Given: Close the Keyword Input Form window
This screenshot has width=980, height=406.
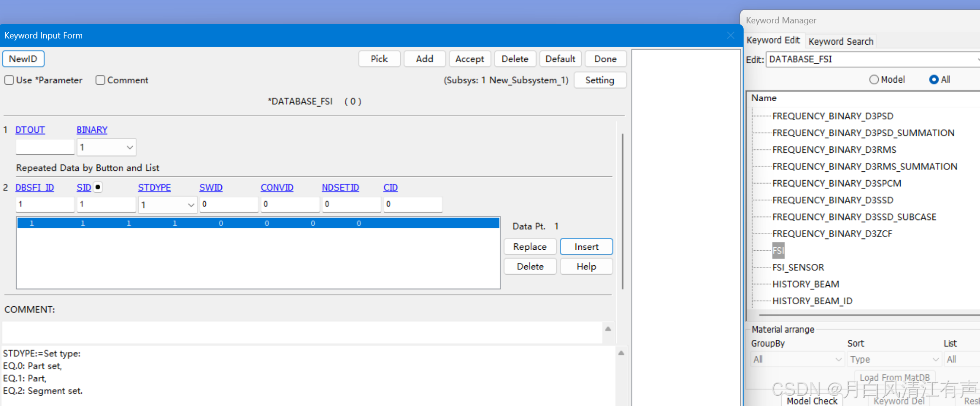Looking at the screenshot, I should (731, 36).
